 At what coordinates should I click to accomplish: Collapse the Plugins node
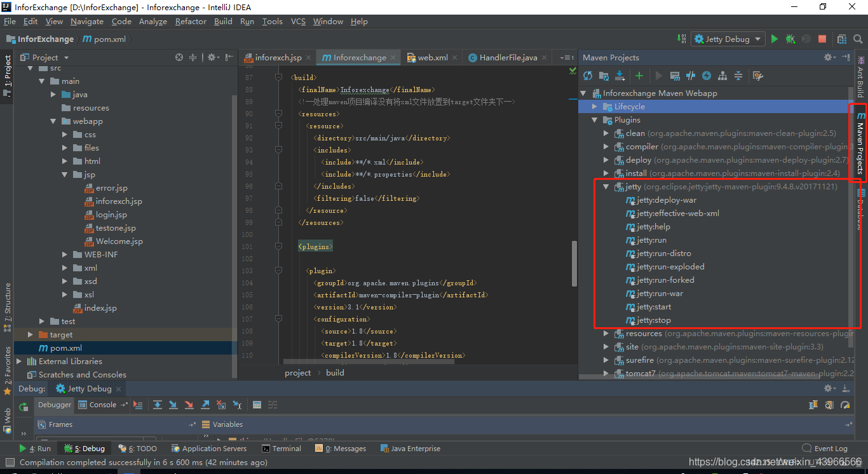pyautogui.click(x=595, y=120)
